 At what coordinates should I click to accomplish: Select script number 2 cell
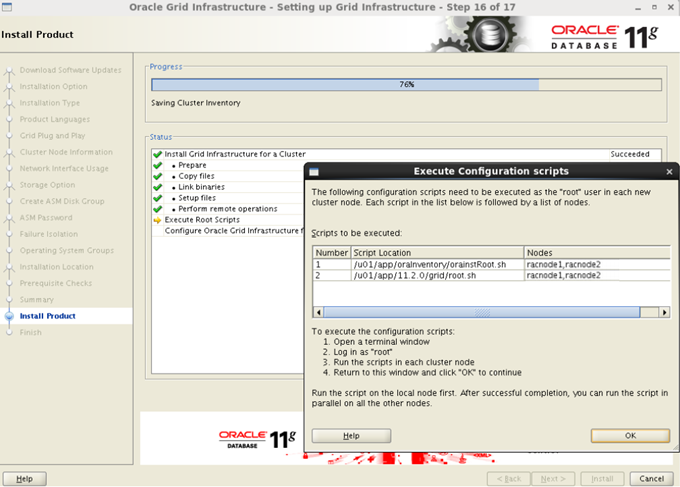click(332, 275)
